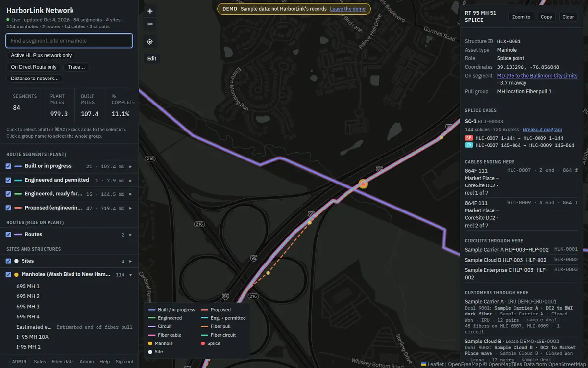
Task: Toggle the Sites layer checkbox
Action: click(8, 261)
